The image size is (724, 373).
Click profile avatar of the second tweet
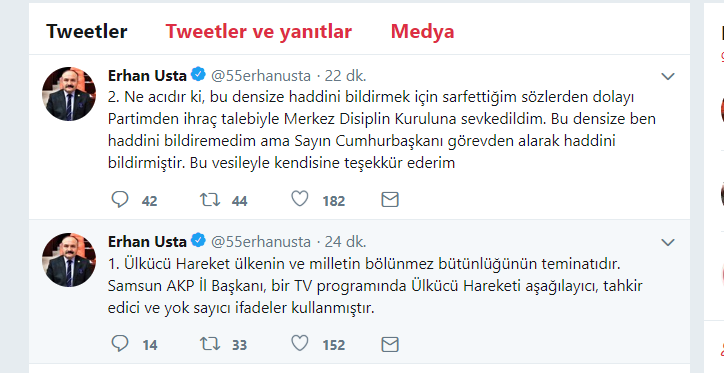(69, 260)
